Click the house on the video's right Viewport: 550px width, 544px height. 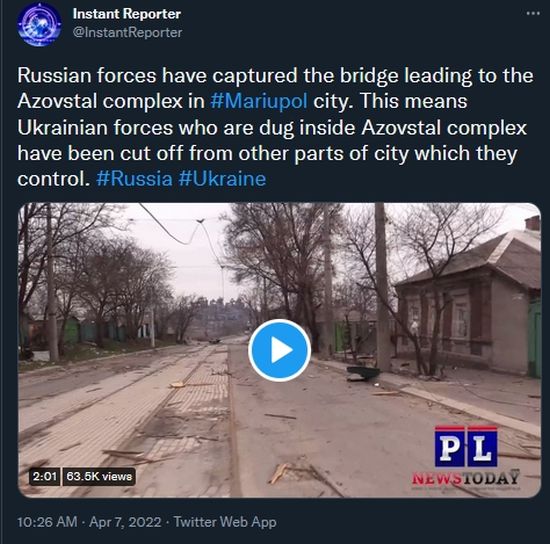pos(468,302)
